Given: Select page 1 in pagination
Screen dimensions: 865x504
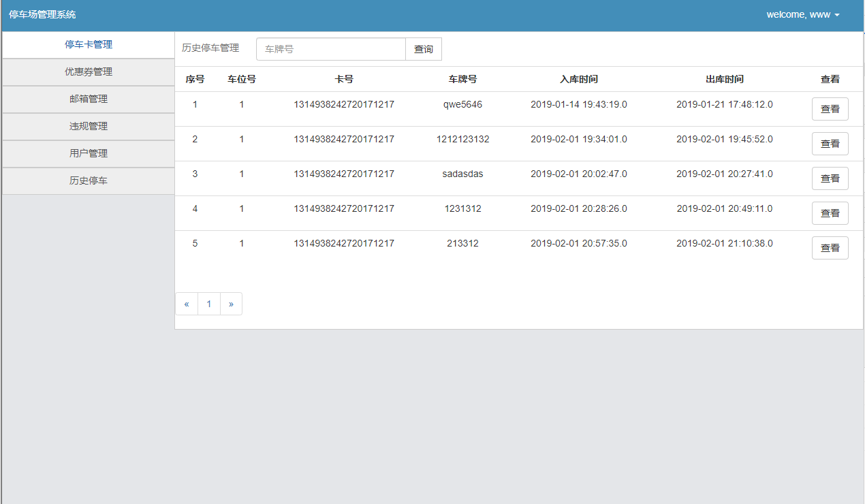Looking at the screenshot, I should pos(209,304).
